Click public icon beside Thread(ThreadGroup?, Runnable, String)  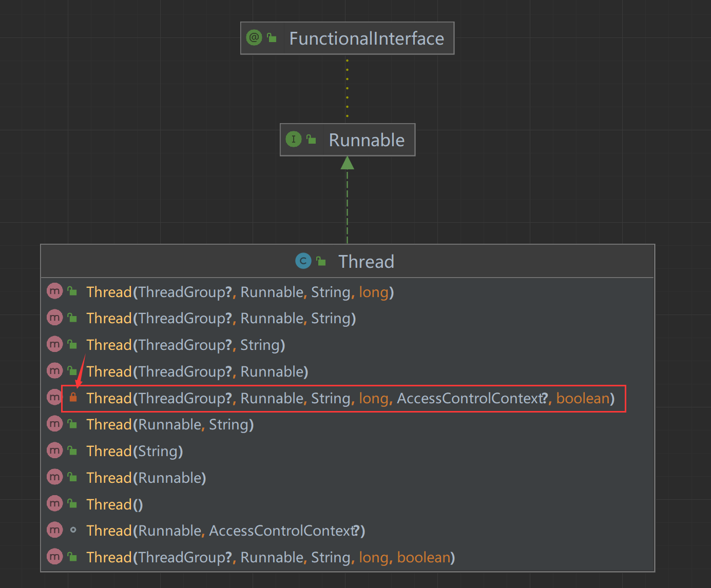click(73, 318)
